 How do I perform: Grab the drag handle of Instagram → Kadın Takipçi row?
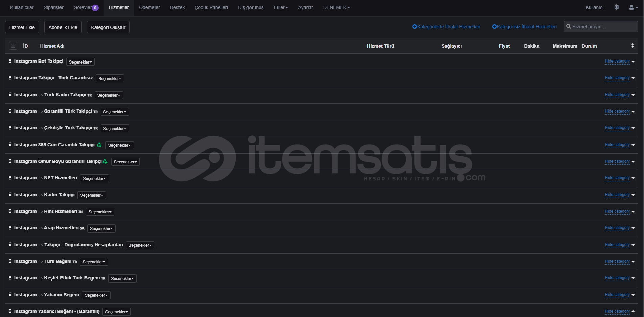tap(10, 195)
